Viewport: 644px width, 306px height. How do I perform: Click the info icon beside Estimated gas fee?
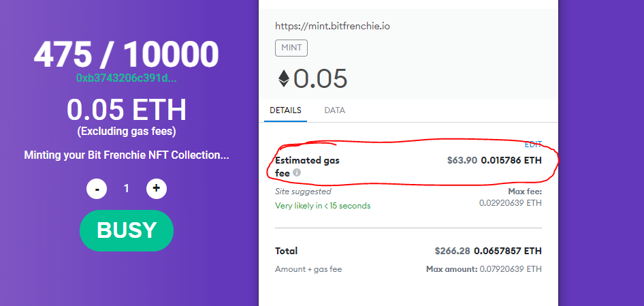pyautogui.click(x=297, y=172)
